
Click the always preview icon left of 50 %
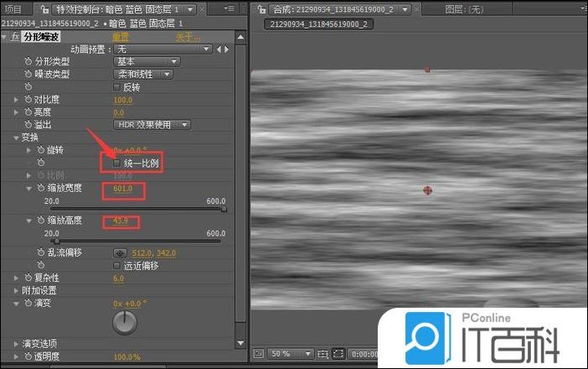pyautogui.click(x=259, y=354)
